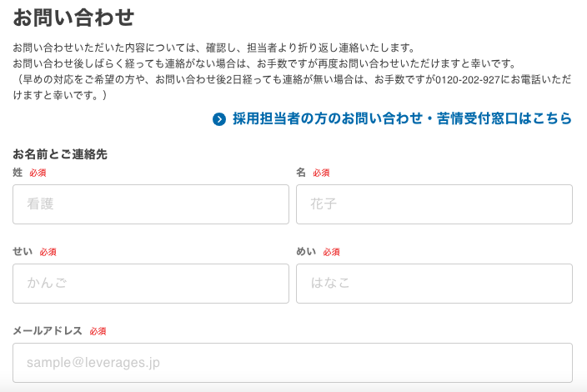
Task: Click the 必須 badge next to メールアドレス
Action: 98,331
